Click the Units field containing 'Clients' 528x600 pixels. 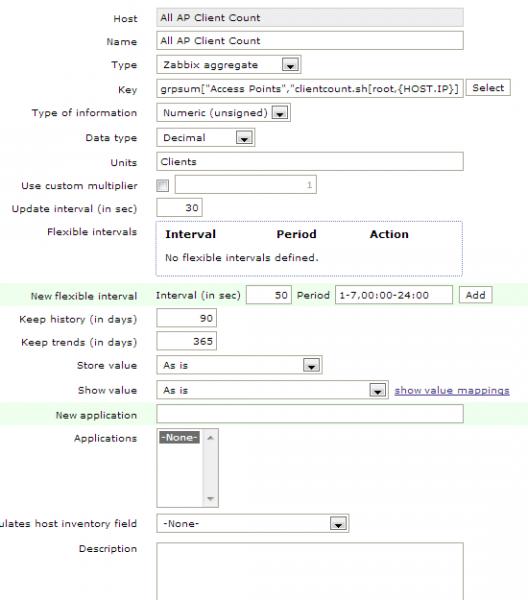pyautogui.click(x=310, y=161)
